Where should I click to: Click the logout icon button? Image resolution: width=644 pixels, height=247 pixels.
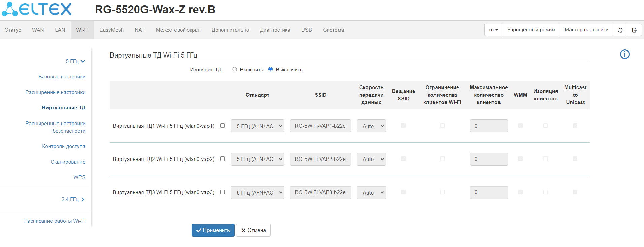tap(634, 30)
